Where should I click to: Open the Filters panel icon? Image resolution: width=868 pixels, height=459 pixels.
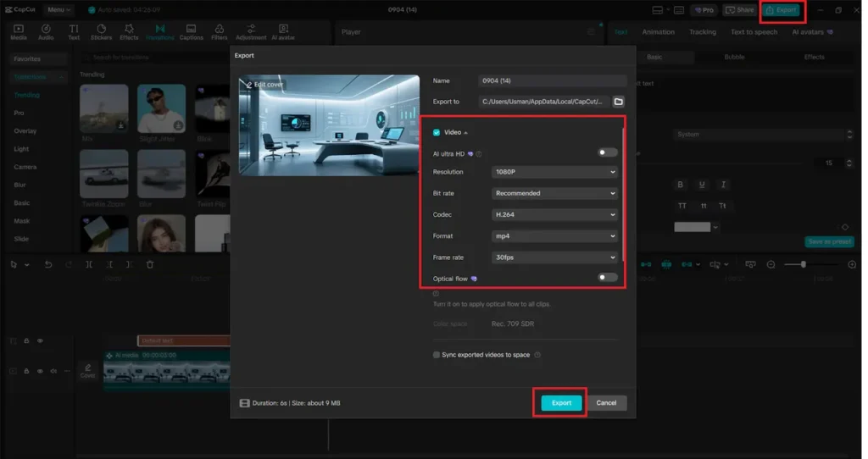click(220, 32)
